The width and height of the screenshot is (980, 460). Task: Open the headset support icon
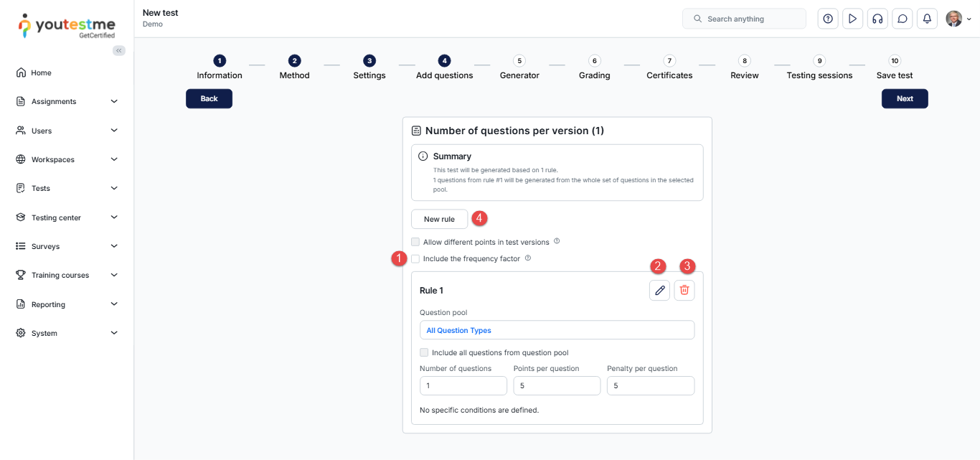pyautogui.click(x=877, y=19)
